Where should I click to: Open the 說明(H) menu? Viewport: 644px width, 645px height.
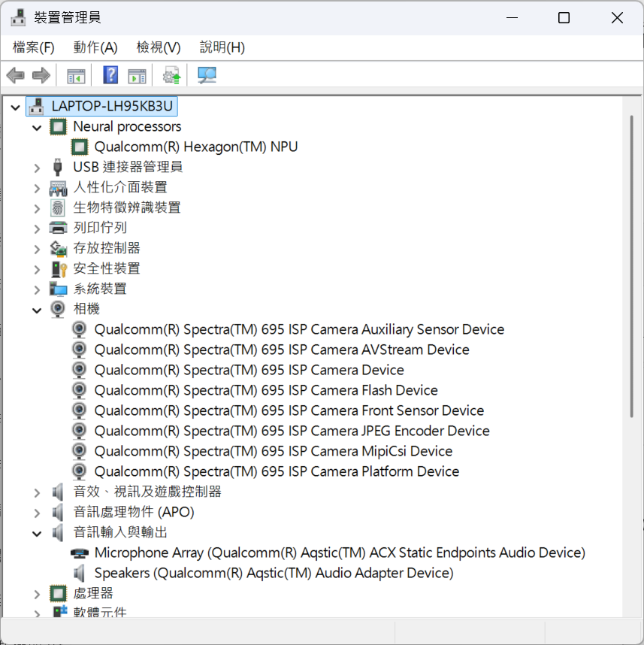coord(222,47)
